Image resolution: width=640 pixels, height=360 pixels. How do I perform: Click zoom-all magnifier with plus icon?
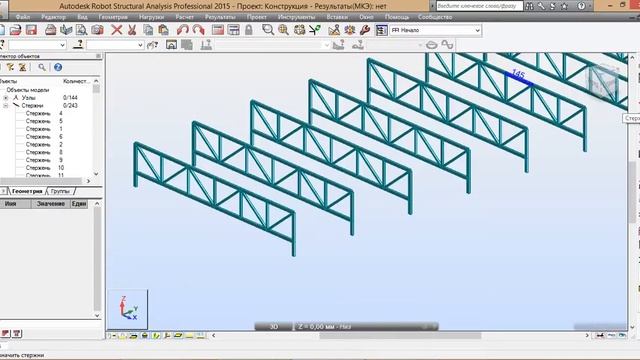(283, 30)
